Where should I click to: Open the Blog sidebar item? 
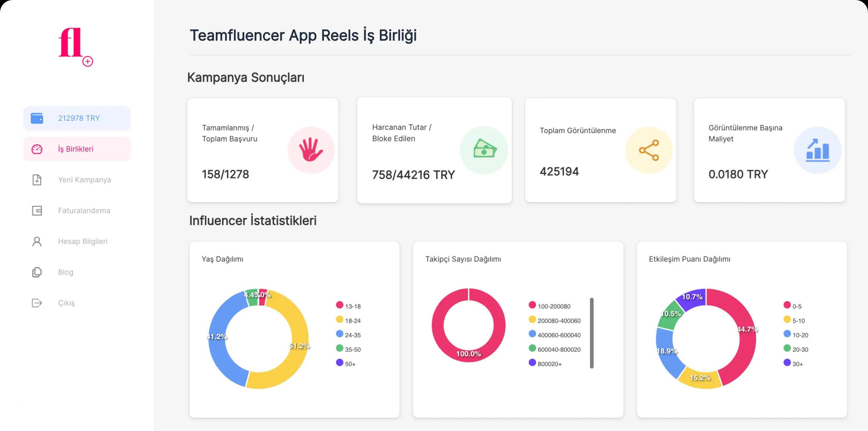[x=77, y=272]
